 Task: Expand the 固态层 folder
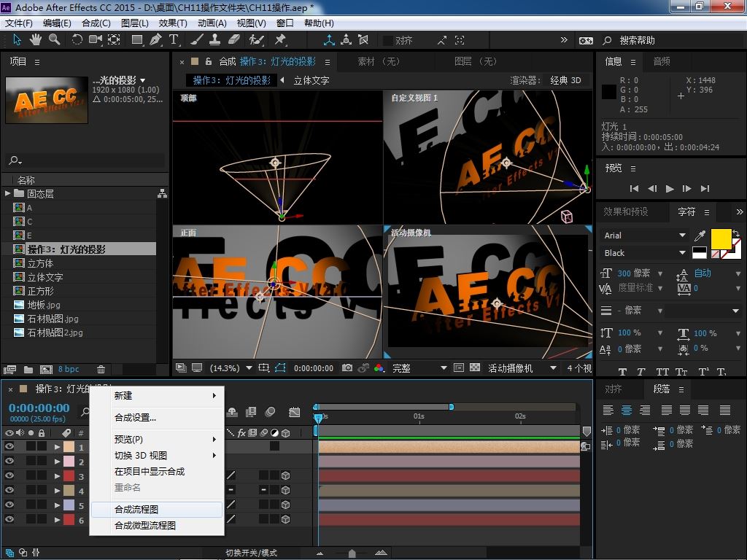pyautogui.click(x=7, y=193)
